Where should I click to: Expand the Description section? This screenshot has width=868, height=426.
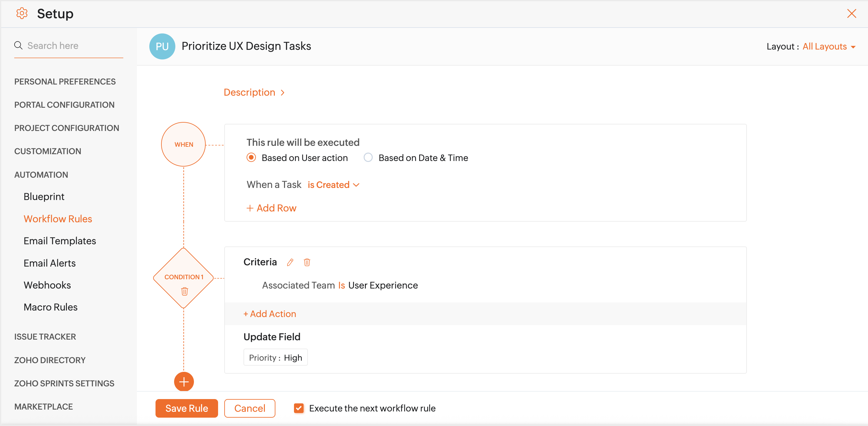click(254, 92)
